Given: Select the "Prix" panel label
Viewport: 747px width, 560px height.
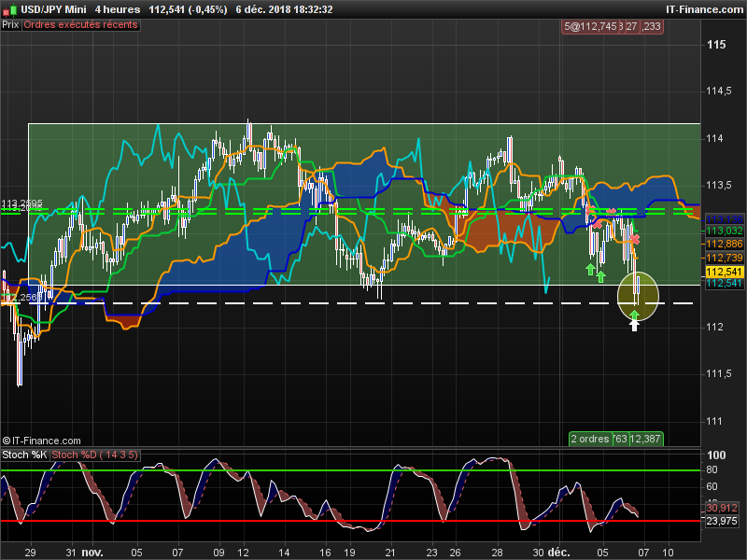Looking at the screenshot, I should pos(10,25).
